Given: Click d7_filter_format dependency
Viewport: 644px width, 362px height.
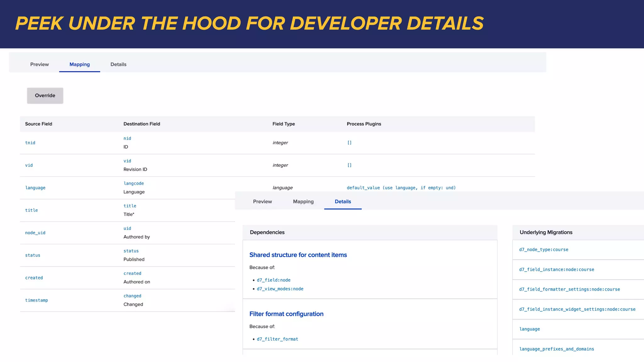Looking at the screenshot, I should tap(277, 339).
